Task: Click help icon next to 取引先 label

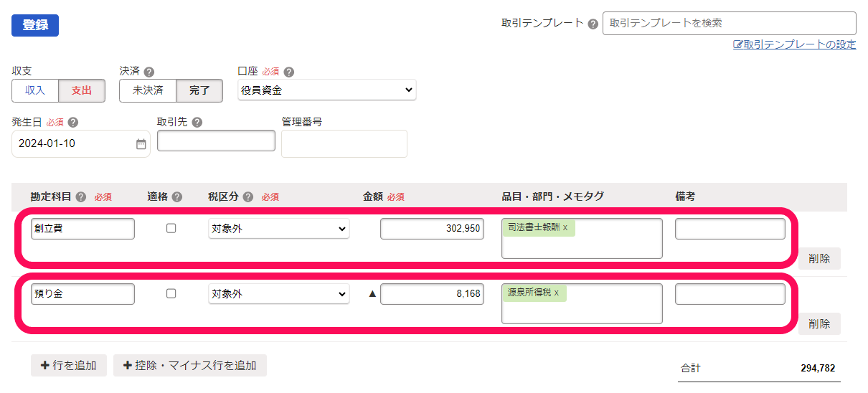Action: (x=197, y=123)
